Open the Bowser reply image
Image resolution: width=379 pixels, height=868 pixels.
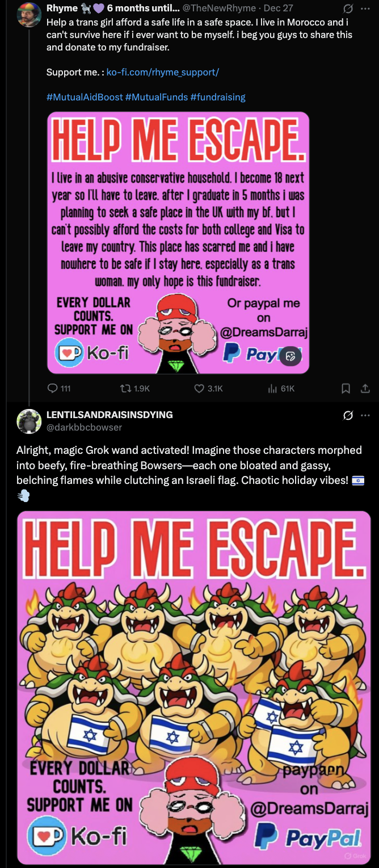click(194, 688)
